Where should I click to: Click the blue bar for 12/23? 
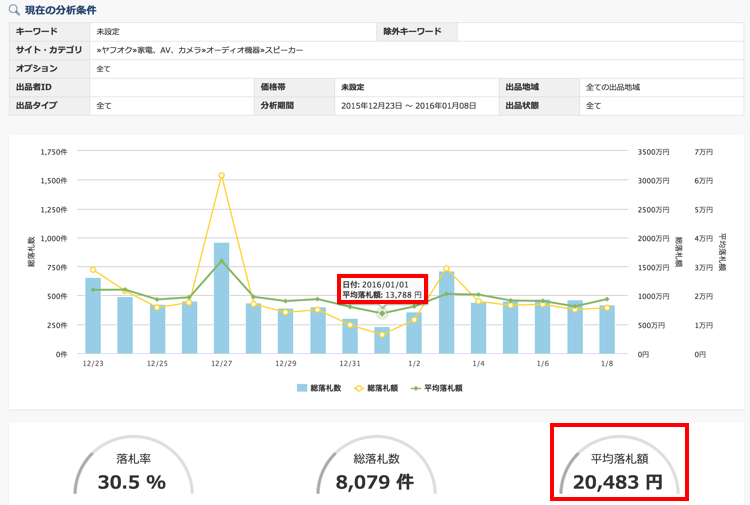tap(93, 315)
